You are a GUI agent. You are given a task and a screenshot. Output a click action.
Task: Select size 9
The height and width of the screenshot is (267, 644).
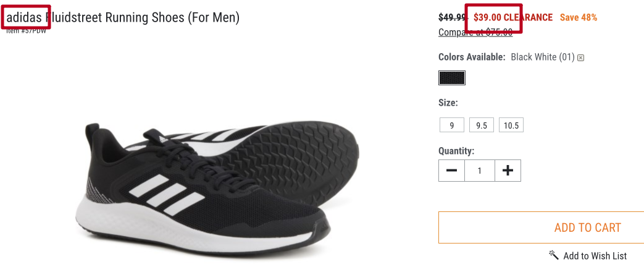[452, 125]
